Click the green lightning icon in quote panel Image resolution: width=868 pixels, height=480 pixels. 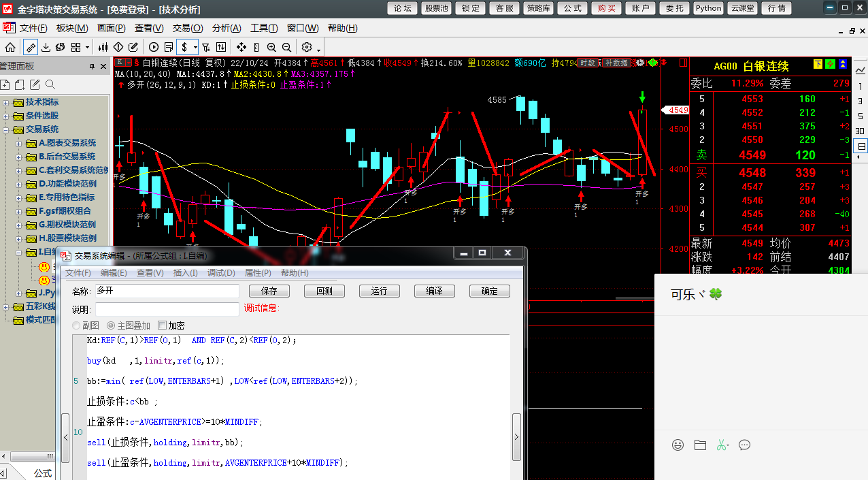831,65
